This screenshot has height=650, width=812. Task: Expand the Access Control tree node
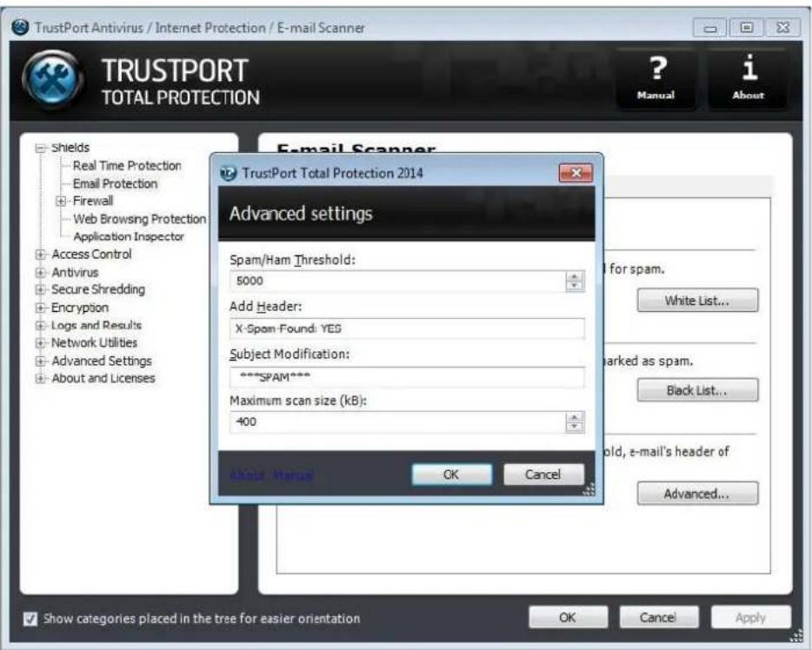point(40,255)
